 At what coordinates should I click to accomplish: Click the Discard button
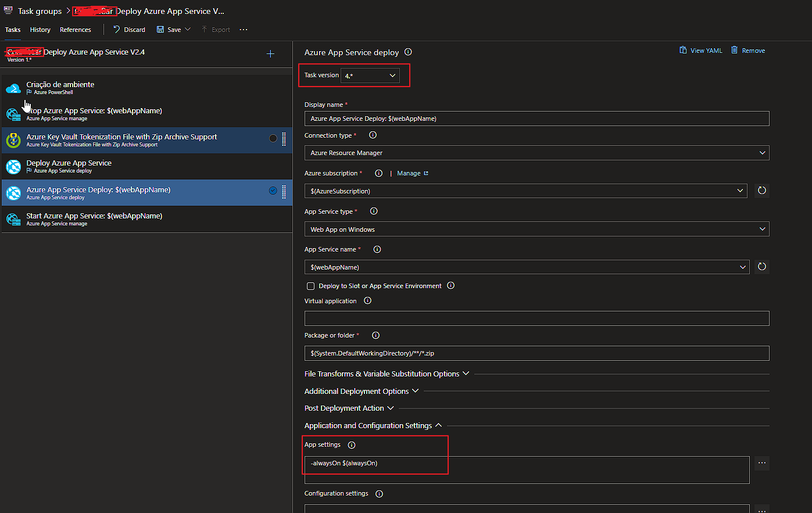[x=128, y=29]
